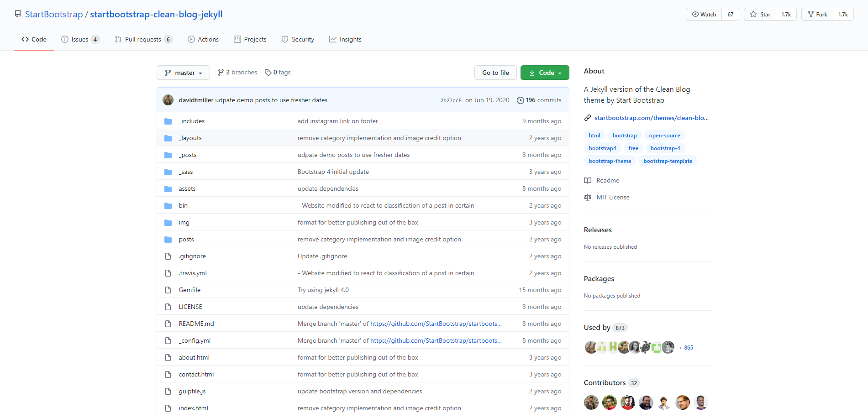The width and height of the screenshot is (868, 413).
Task: Click the LICENSE file icon
Action: click(168, 307)
